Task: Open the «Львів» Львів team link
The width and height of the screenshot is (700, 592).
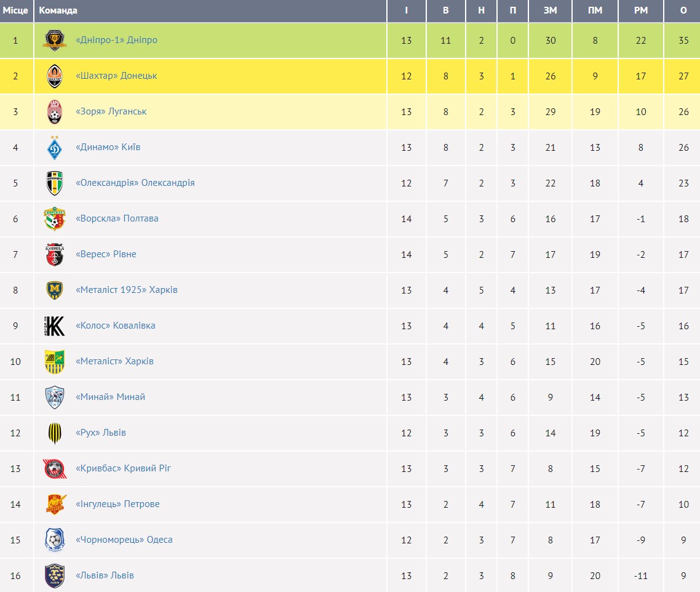Action: (x=105, y=575)
